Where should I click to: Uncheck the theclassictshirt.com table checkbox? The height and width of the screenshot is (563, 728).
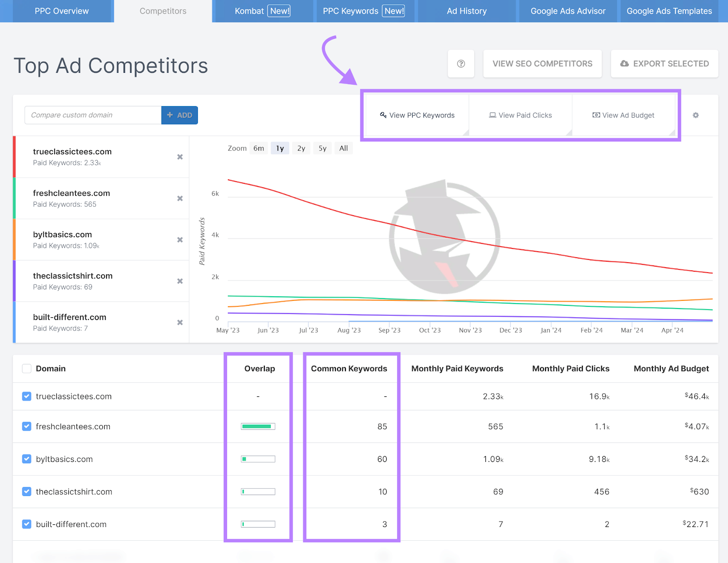(x=27, y=492)
